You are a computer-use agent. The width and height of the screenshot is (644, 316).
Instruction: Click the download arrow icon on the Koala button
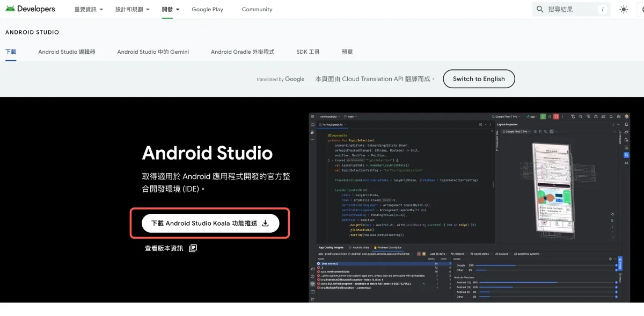tap(265, 224)
